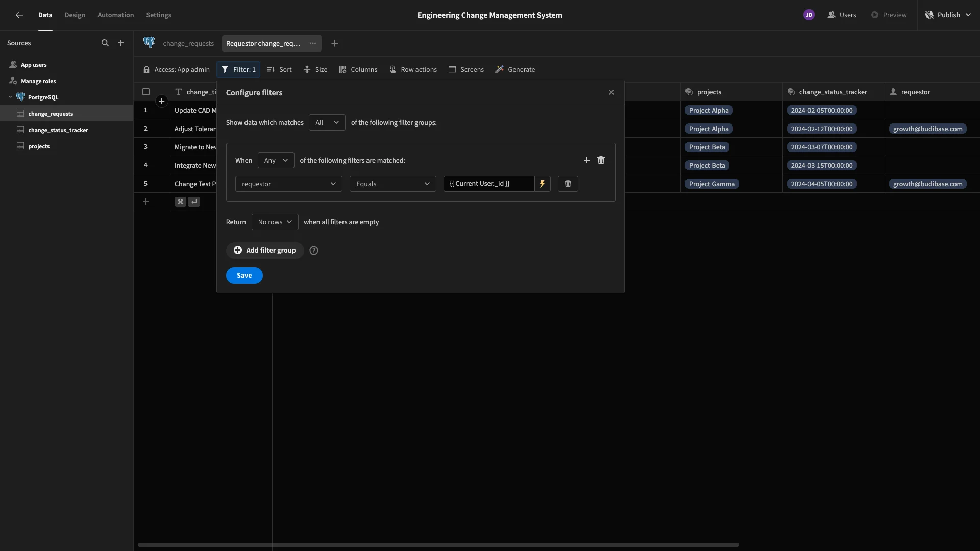The image size is (980, 551).
Task: Switch to the Settings tab
Action: [x=159, y=15]
